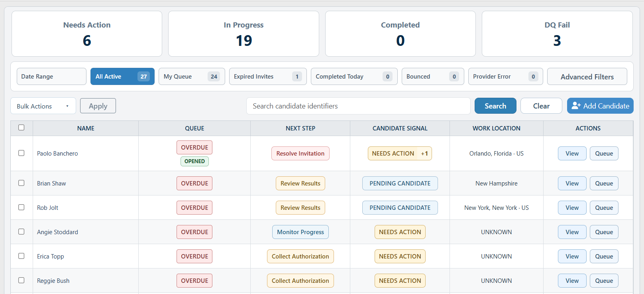Tick the checkbox beside Reggie Bush
The image size is (644, 294).
[22, 280]
